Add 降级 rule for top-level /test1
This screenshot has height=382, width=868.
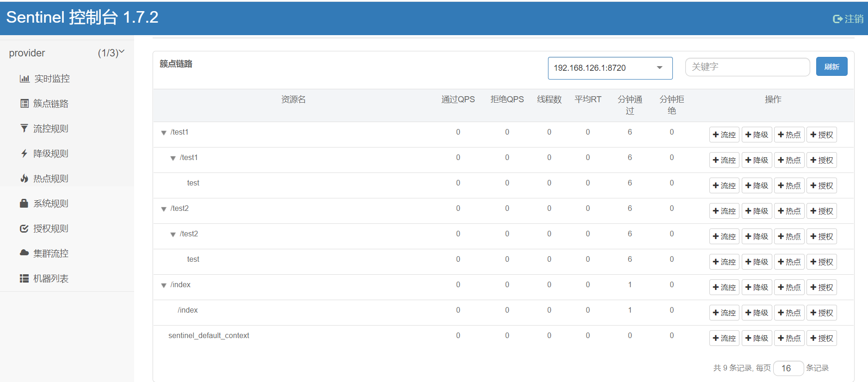tap(757, 135)
